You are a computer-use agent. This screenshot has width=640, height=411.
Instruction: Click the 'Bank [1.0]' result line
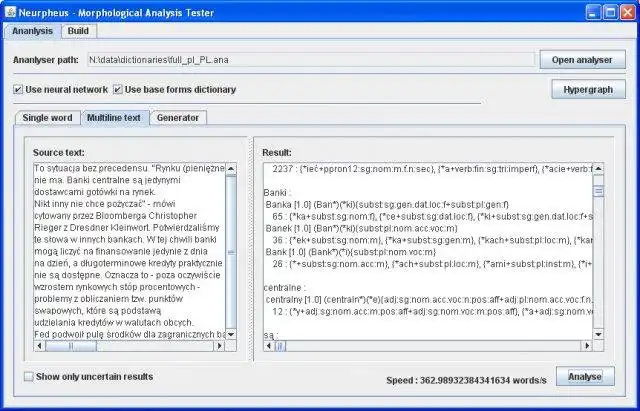tap(351, 252)
